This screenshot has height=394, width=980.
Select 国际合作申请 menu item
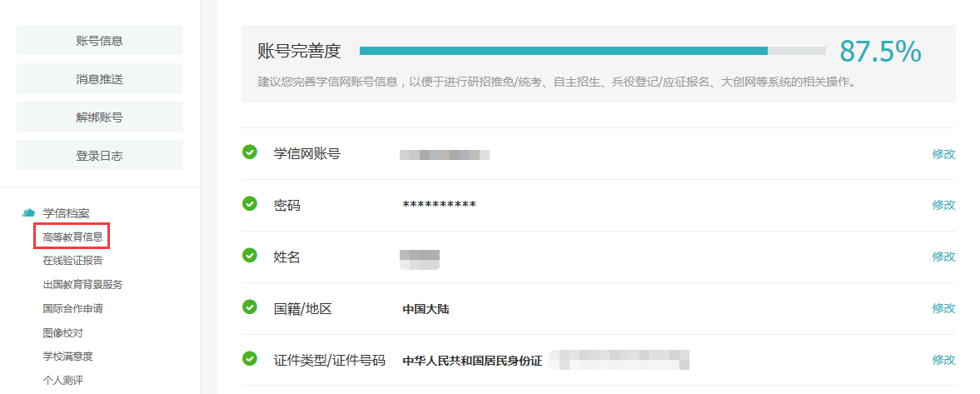pyautogui.click(x=73, y=308)
